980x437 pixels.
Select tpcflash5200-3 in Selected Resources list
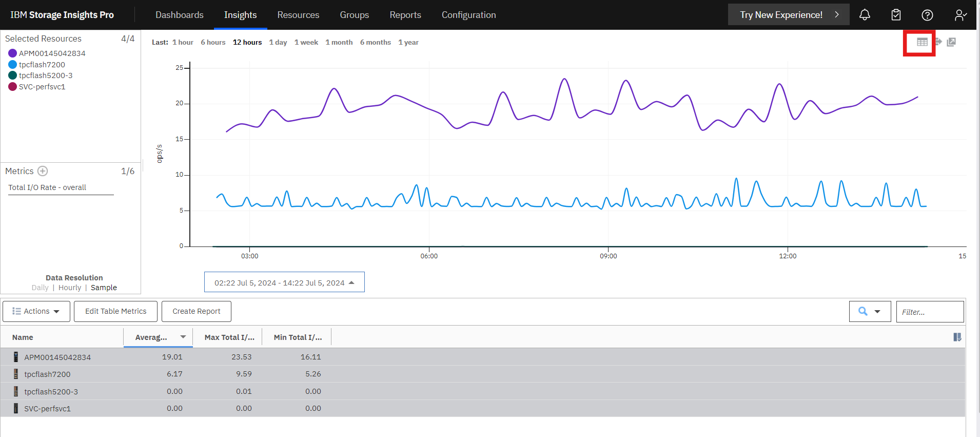[46, 75]
